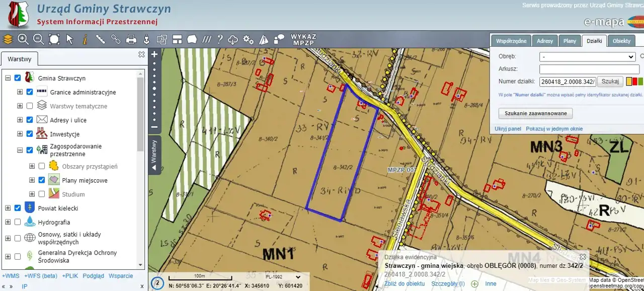This screenshot has height=291, width=644.
Task: Select the full extent view tool
Action: click(x=54, y=39)
